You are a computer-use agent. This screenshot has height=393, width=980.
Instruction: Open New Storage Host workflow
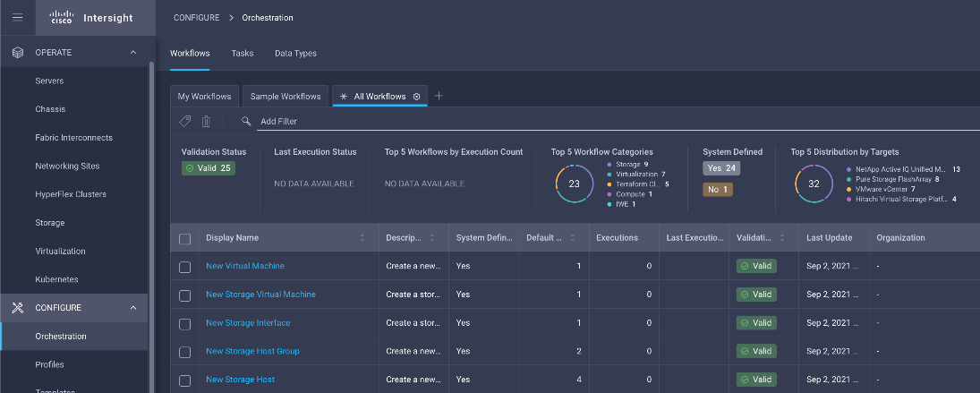click(240, 380)
